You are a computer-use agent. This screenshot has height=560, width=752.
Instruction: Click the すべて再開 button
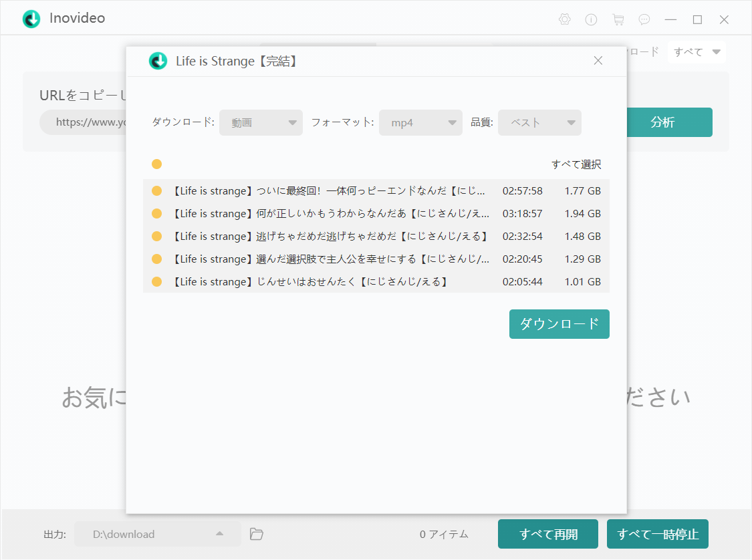coord(548,534)
